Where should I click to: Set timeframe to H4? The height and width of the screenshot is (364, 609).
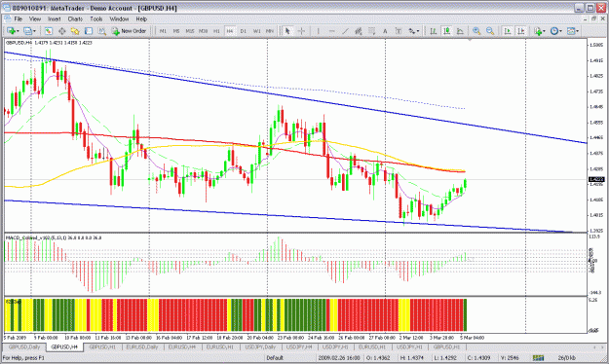230,31
